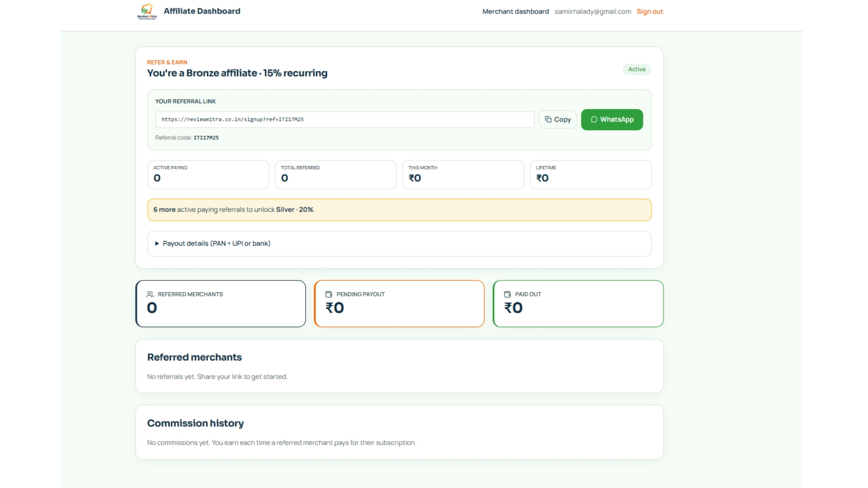Click the referral link input field
This screenshot has height=488, width=868.
(345, 120)
